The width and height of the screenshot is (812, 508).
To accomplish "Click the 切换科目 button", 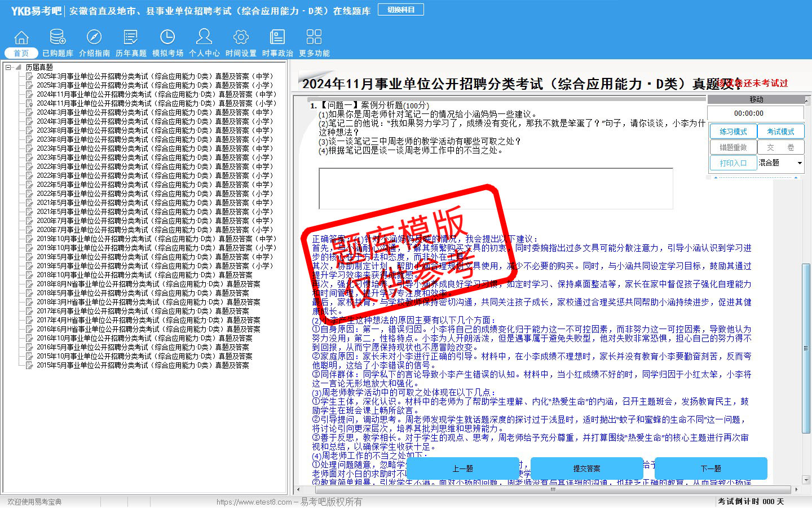I will 401,10.
